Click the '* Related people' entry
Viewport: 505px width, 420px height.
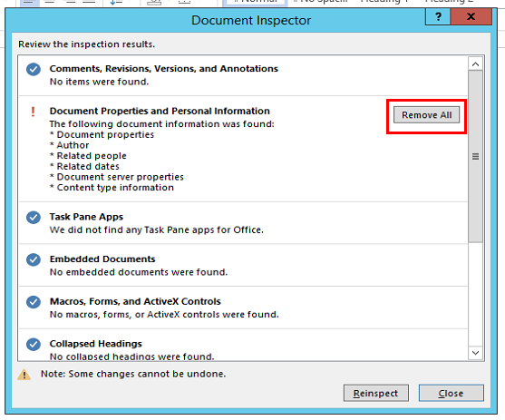88,156
